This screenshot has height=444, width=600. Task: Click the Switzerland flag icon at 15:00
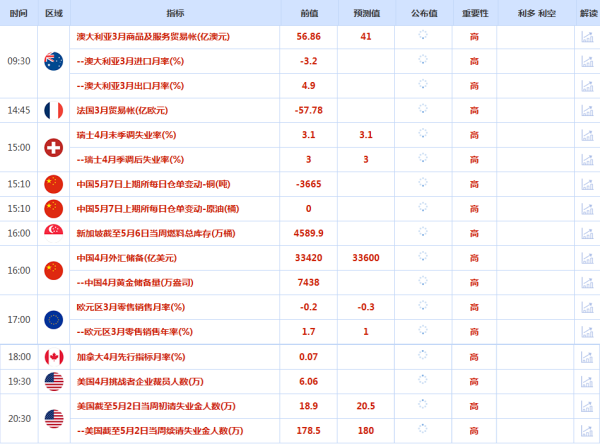(54, 148)
